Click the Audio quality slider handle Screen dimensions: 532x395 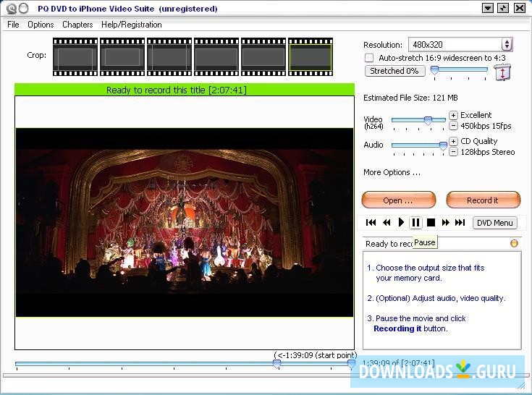click(x=443, y=146)
